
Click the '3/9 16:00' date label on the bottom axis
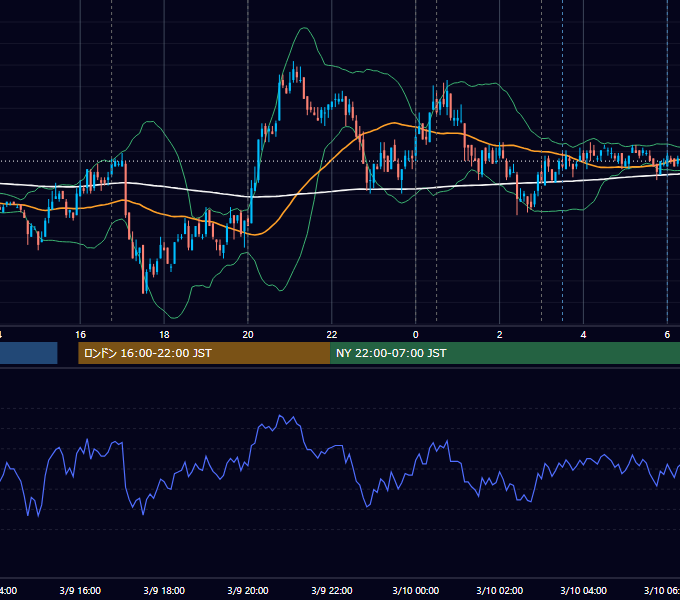click(x=80, y=590)
